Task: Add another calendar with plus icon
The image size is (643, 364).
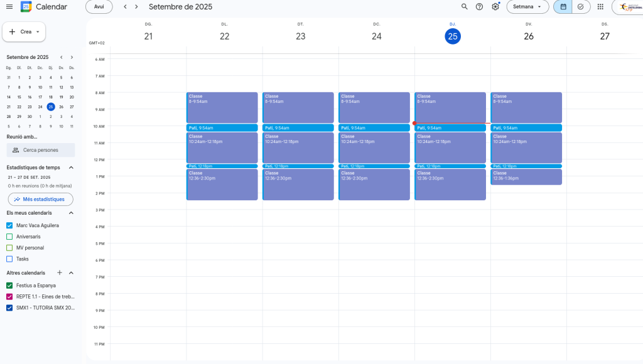Action: point(60,273)
